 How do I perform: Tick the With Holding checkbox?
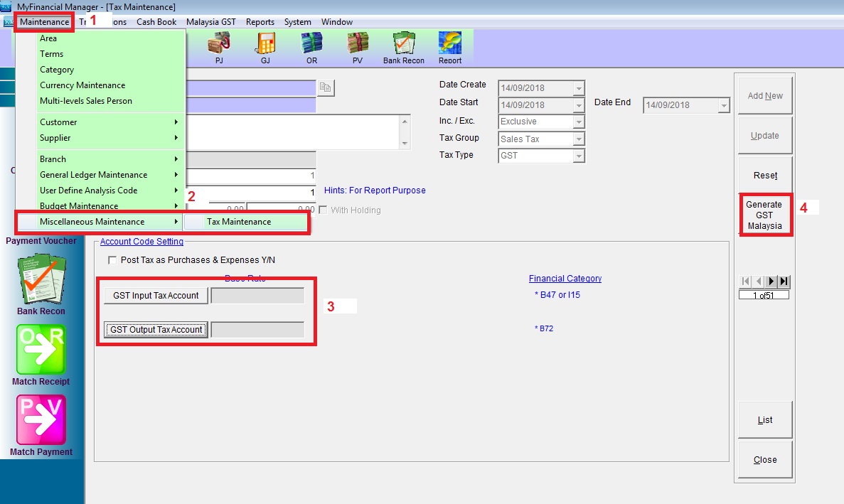[324, 210]
